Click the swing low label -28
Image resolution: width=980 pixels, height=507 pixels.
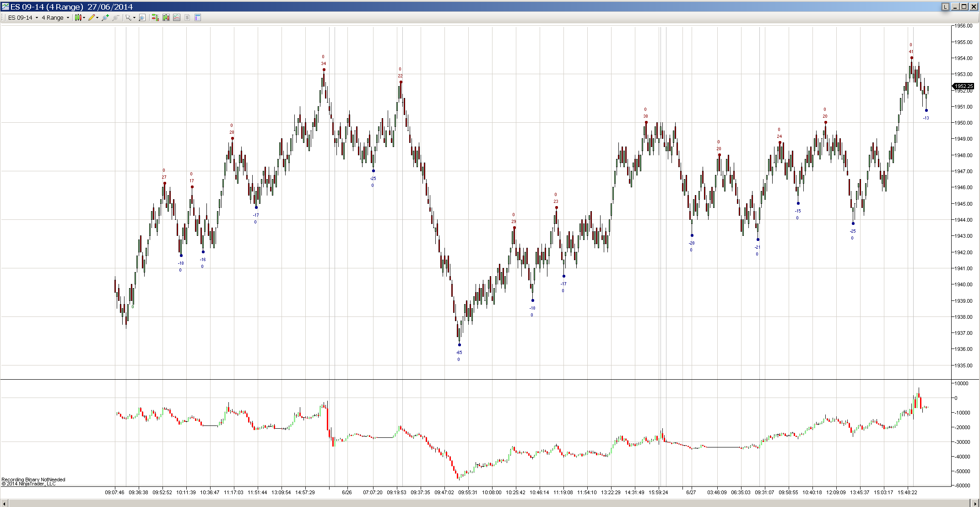coord(692,243)
